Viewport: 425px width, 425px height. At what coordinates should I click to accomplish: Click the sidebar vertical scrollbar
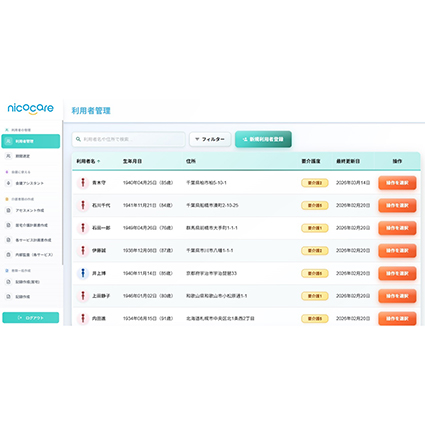point(62,193)
